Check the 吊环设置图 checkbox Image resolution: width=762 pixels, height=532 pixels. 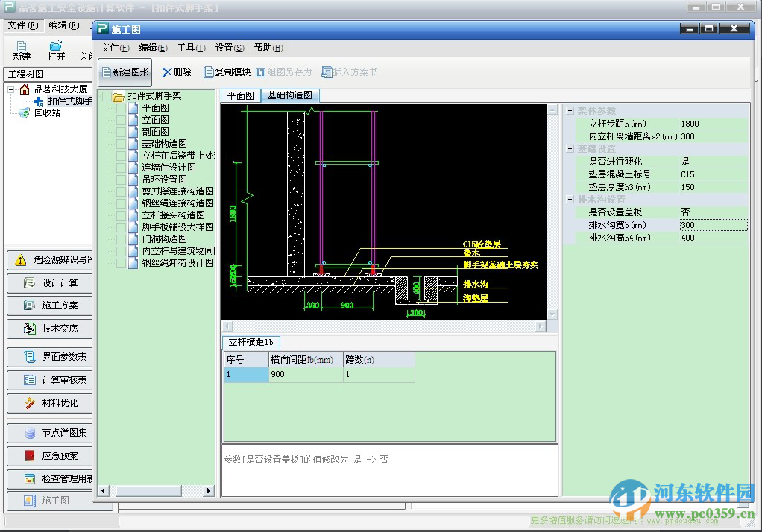[x=121, y=180]
